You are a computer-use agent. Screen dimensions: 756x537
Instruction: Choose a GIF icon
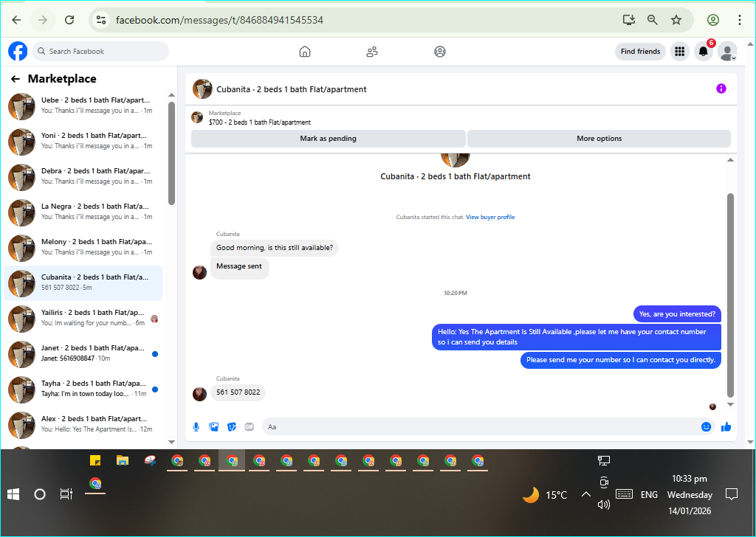[250, 426]
